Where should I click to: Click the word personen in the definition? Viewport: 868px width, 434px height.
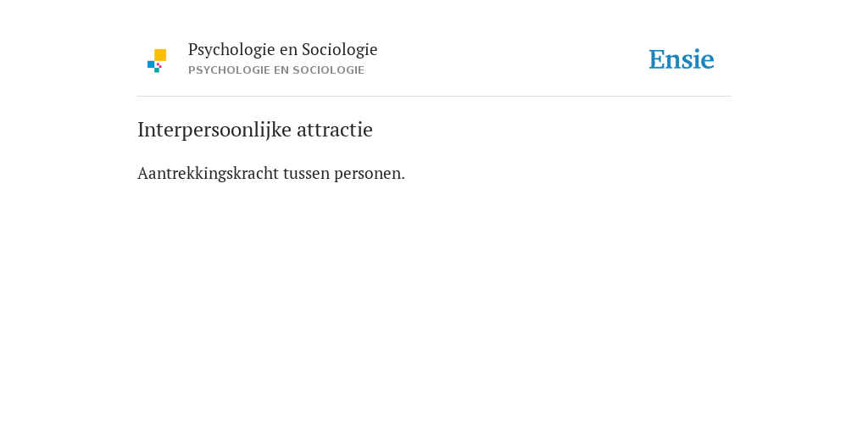[368, 175]
